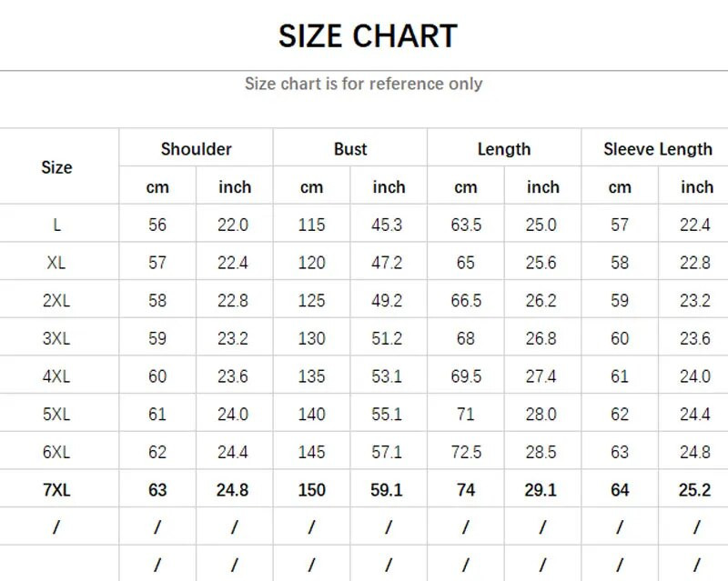Select the 28.5 inch length for 6XL
Viewport: 728px width, 581px height.
541,452
